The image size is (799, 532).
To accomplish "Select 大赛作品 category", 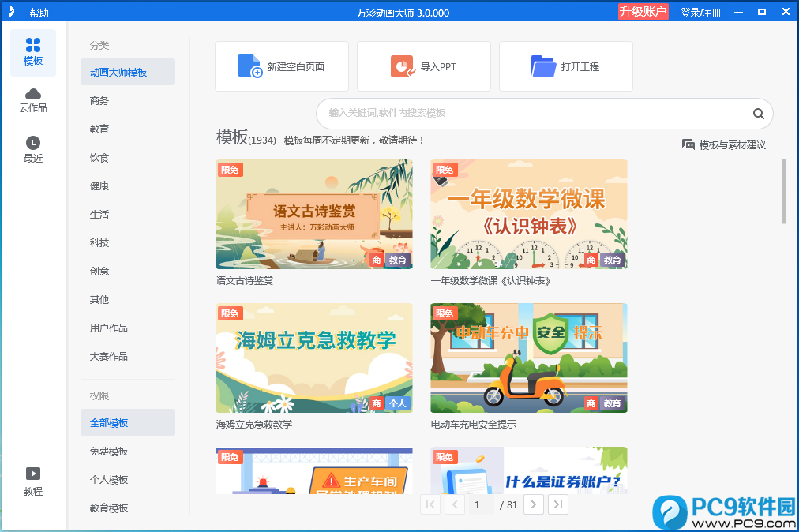I will (x=108, y=356).
